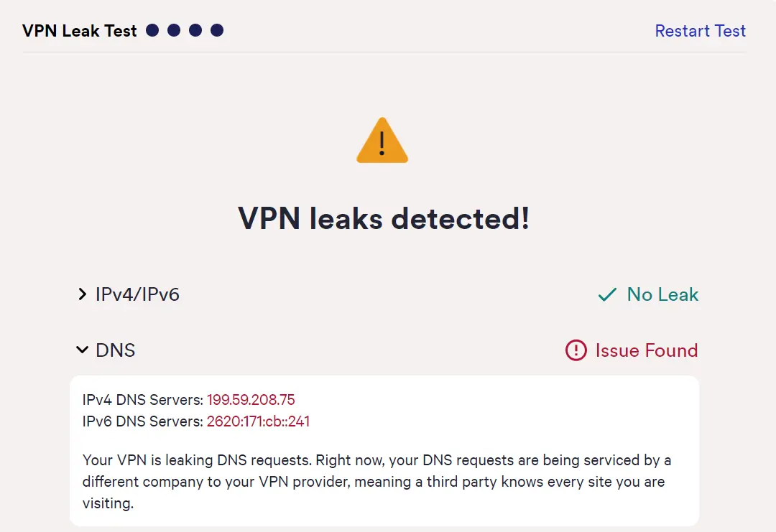Click the red exclamation icon beside Issue Found
This screenshot has height=532, width=776.
(x=575, y=350)
